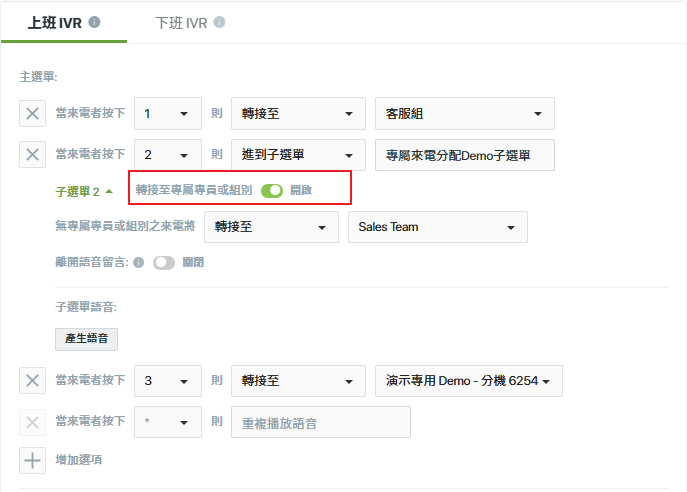
Task: Open the 客服組 destination dropdown
Action: (465, 113)
